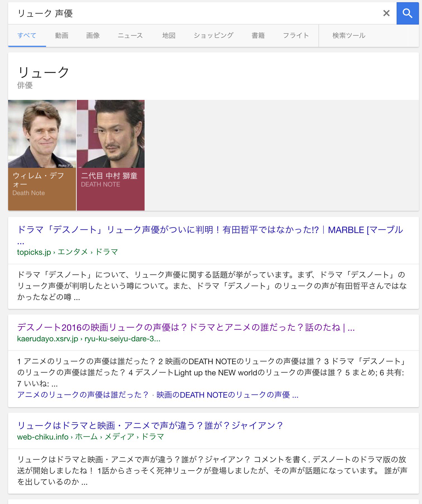Screen dimensions: 422x504
Task: Click the blue search magnifier button
Action: tap(407, 13)
